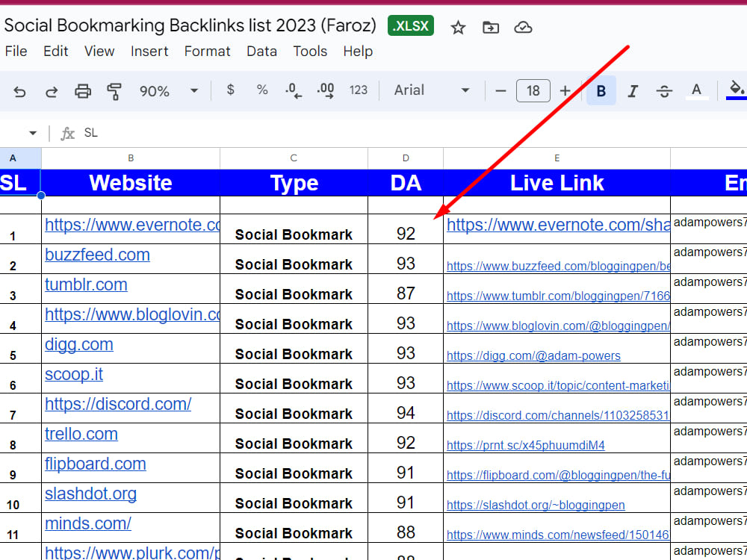
Task: Open the flipboard.com website link
Action: (x=96, y=464)
